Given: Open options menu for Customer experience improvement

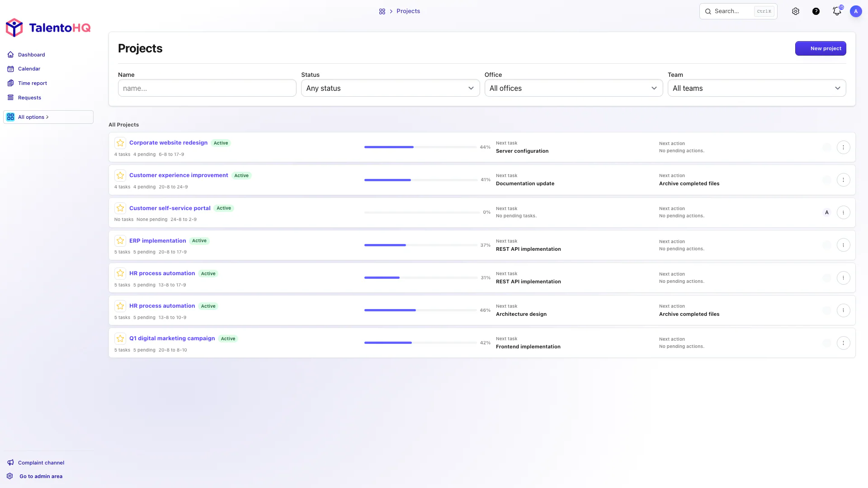Looking at the screenshot, I should tap(843, 180).
